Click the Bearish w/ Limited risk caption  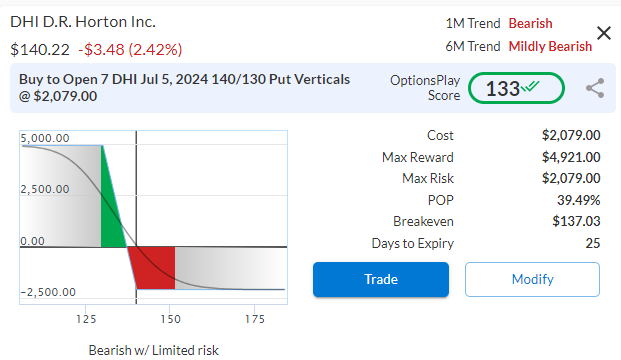pyautogui.click(x=153, y=350)
